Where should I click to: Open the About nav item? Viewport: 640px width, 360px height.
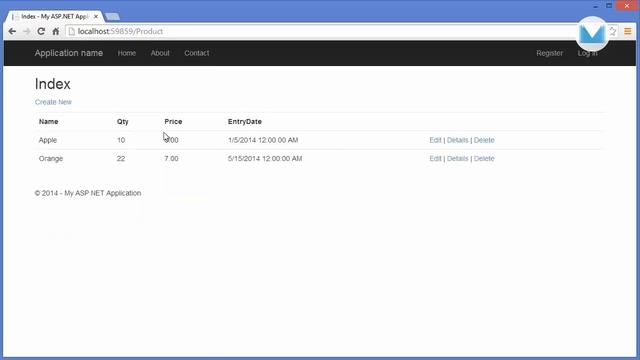click(160, 53)
